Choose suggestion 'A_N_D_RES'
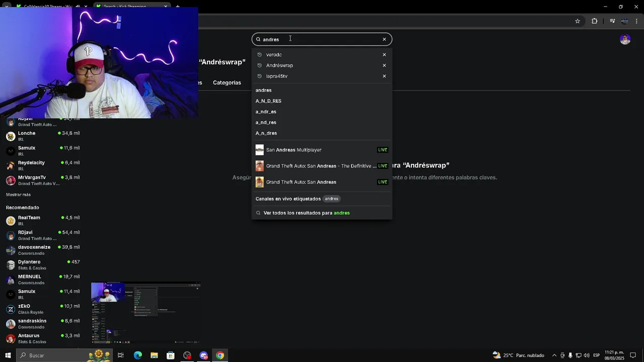This screenshot has height=362, width=644. 268,101
